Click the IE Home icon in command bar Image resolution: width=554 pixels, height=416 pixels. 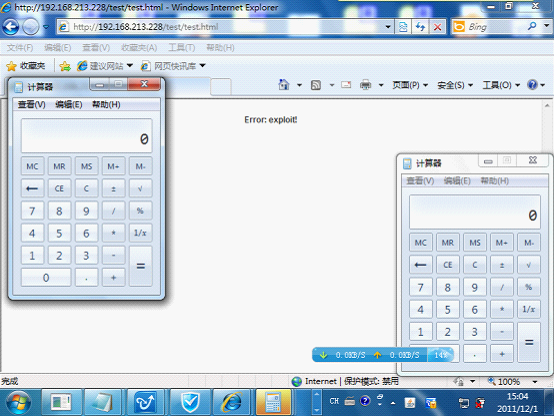coord(284,85)
